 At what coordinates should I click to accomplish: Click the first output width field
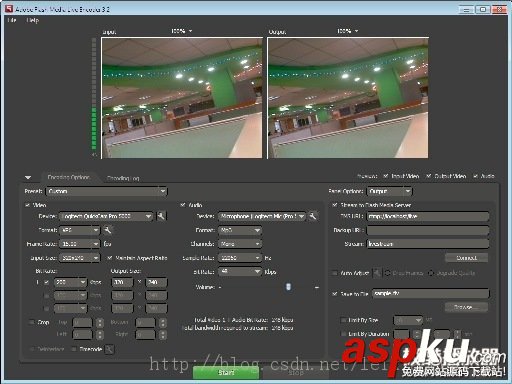coord(122,282)
